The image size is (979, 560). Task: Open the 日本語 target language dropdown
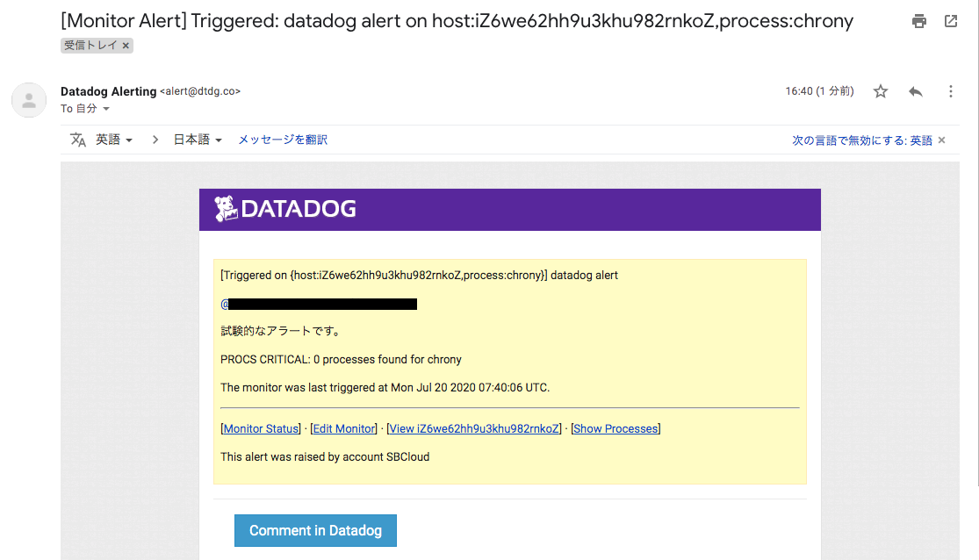click(198, 140)
